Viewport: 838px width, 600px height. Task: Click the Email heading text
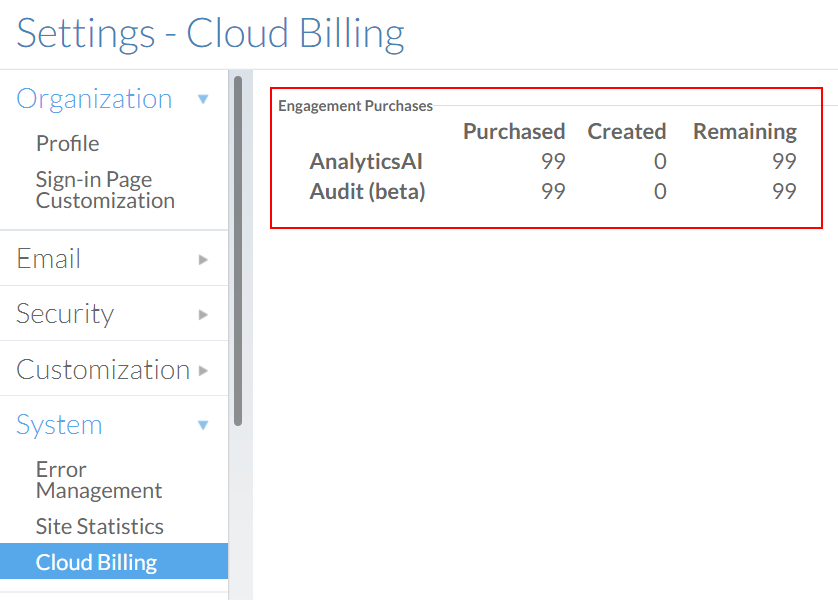pyautogui.click(x=48, y=259)
